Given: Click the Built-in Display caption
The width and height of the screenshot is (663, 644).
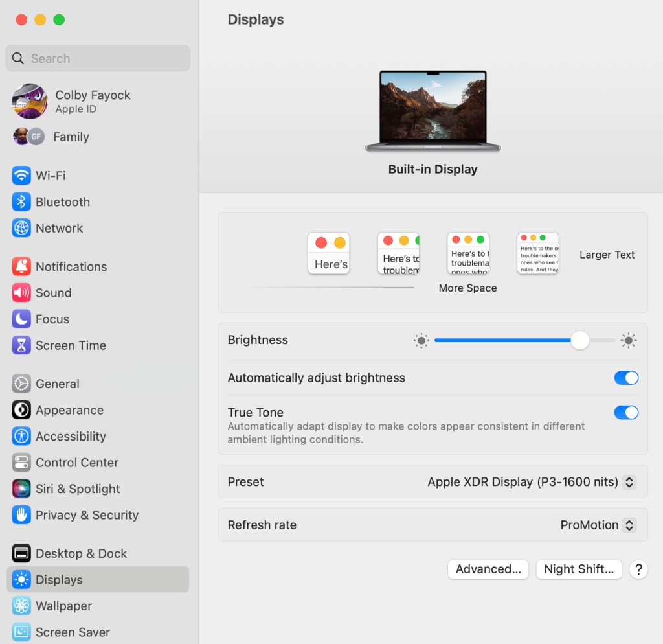Looking at the screenshot, I should (433, 169).
